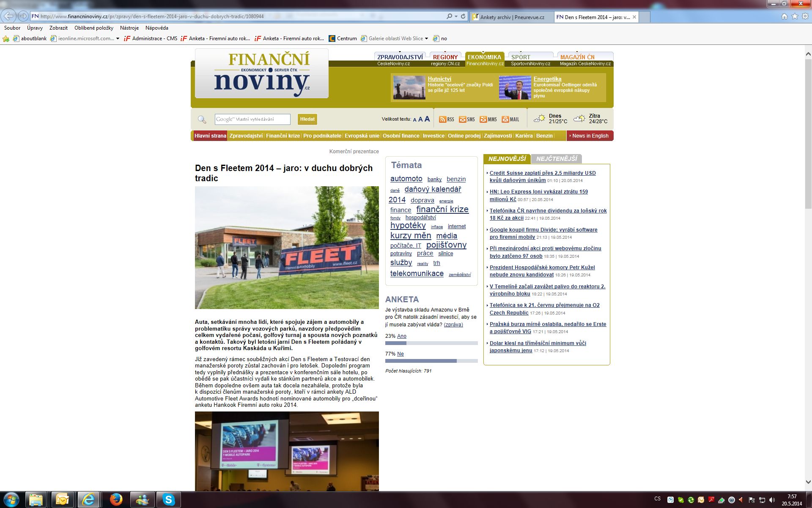Open the Administrace - CMS favorites bookmark

[x=151, y=39]
